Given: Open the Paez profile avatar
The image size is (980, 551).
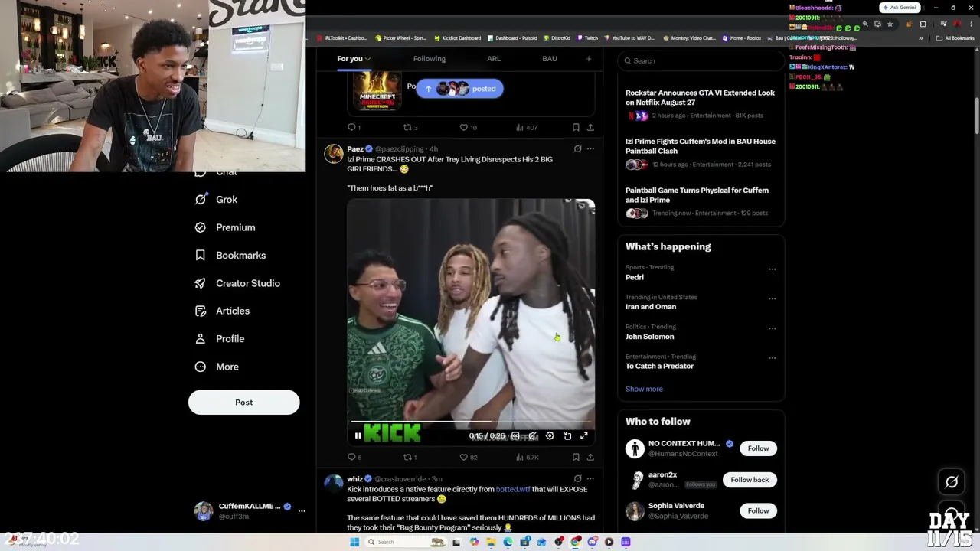Looking at the screenshot, I should (334, 154).
